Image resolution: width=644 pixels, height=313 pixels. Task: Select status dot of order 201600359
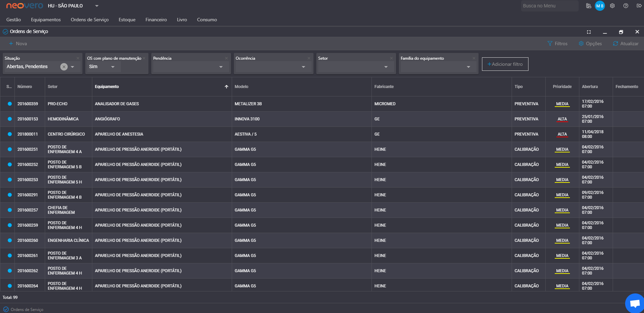coord(10,104)
